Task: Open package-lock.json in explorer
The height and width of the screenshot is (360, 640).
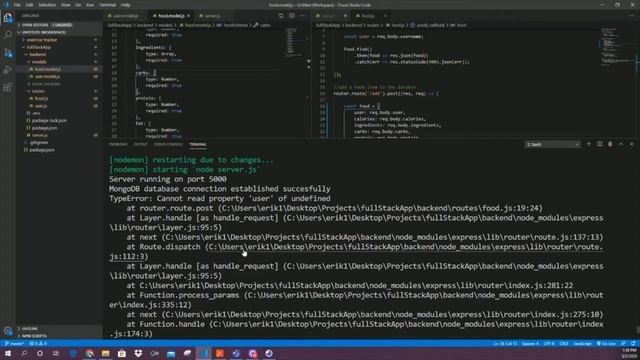Action: [59, 120]
